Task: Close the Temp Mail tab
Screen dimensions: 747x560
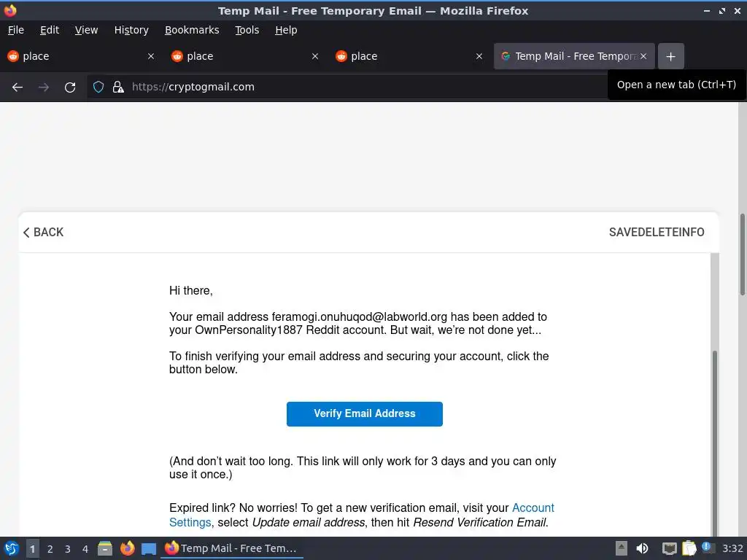Action: tap(643, 56)
